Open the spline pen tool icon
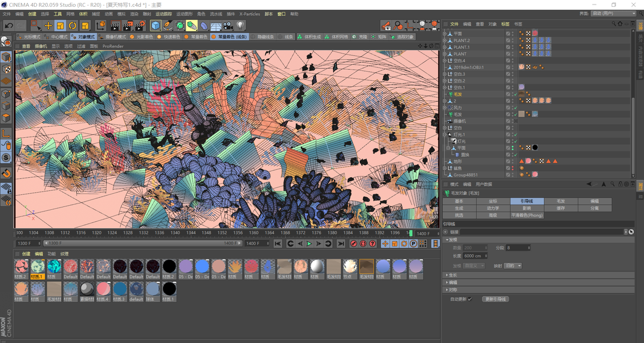This screenshot has height=343, width=644. click(x=168, y=26)
